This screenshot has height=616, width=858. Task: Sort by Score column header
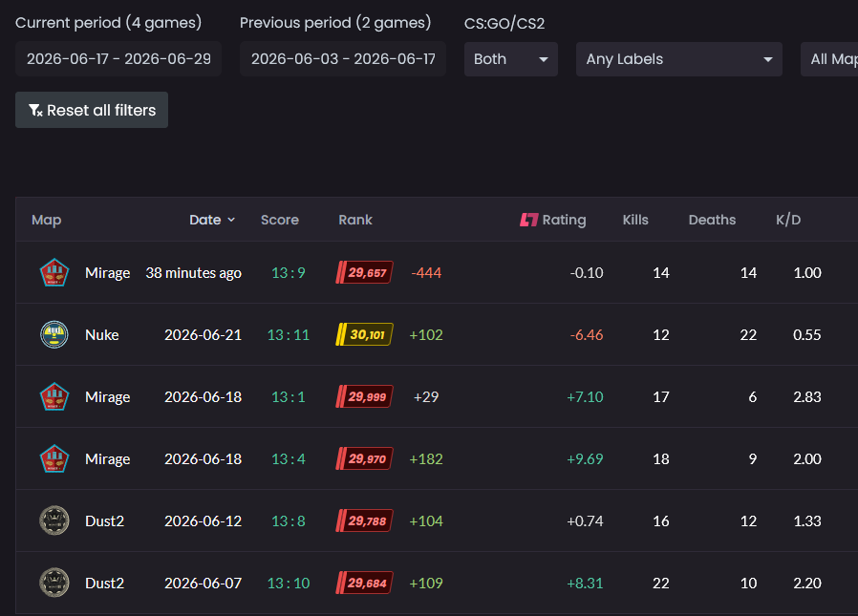(x=280, y=220)
